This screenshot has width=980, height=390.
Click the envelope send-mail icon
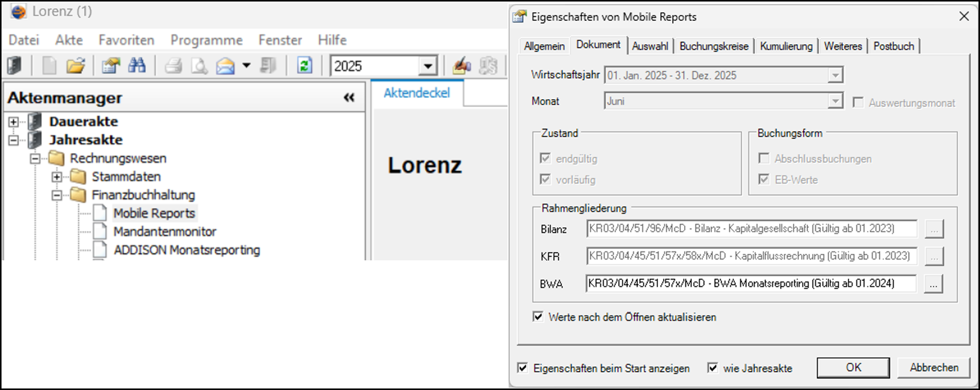(x=226, y=66)
